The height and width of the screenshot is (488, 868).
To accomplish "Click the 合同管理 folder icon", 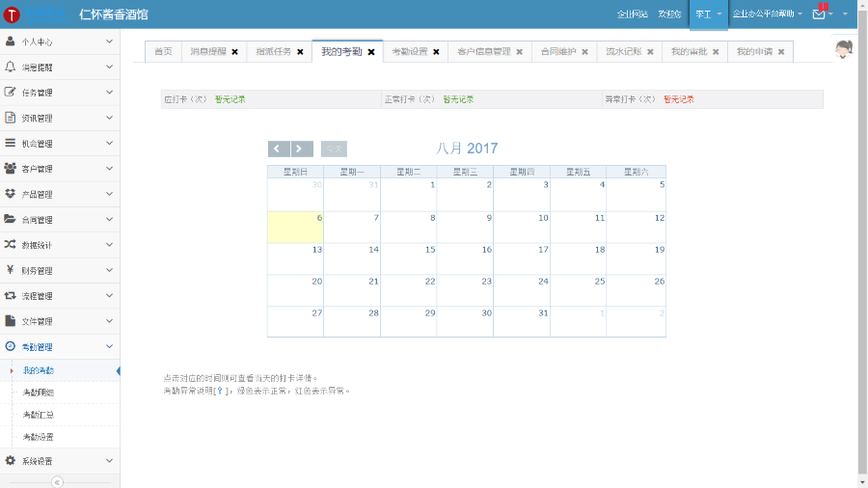I will click(10, 219).
